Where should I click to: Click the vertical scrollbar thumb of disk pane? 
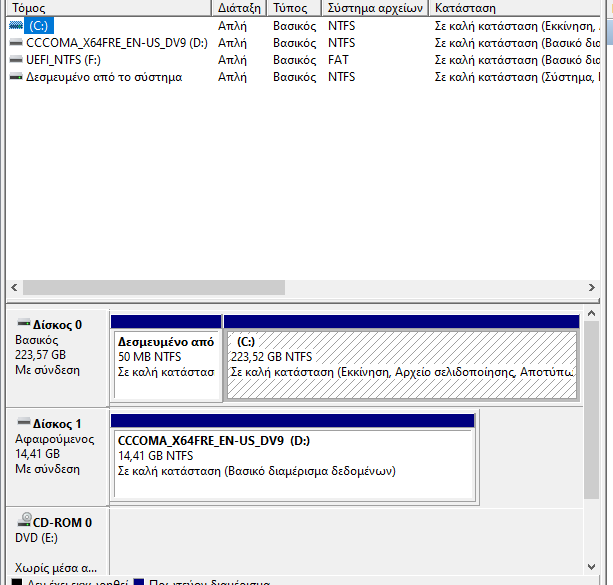[x=591, y=410]
